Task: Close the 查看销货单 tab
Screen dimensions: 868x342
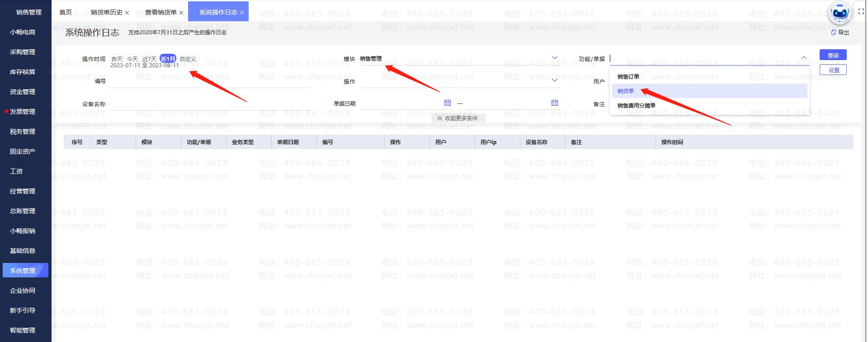Action: [x=181, y=13]
